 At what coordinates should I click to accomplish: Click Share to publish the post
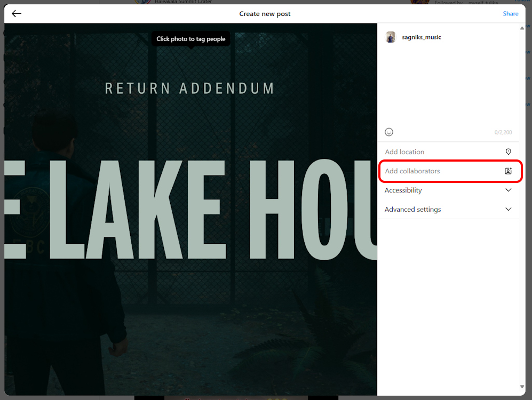[510, 13]
